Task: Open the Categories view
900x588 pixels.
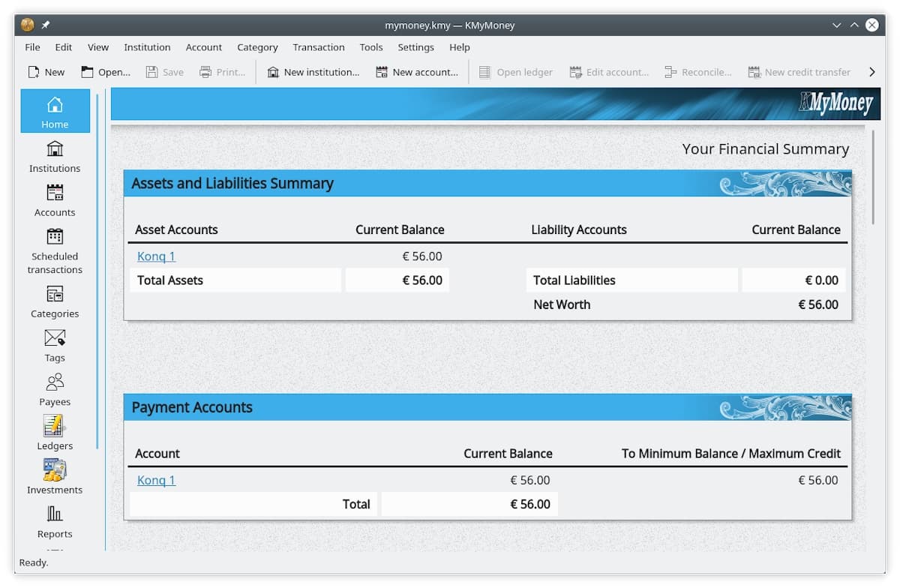Action: pyautogui.click(x=55, y=301)
